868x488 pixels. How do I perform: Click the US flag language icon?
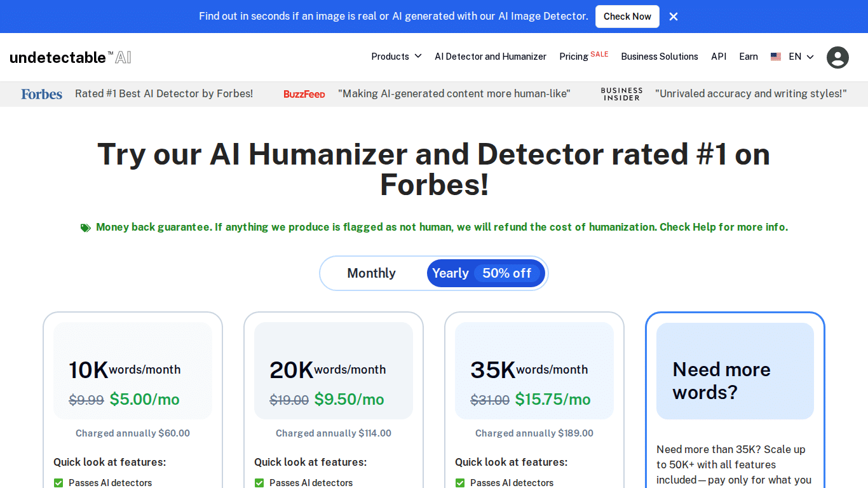pyautogui.click(x=776, y=57)
